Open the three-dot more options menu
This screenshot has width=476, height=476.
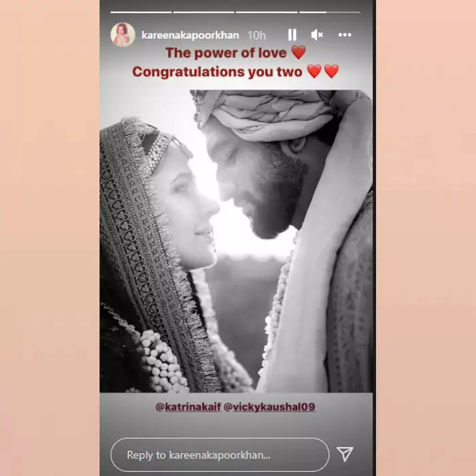[x=345, y=35]
